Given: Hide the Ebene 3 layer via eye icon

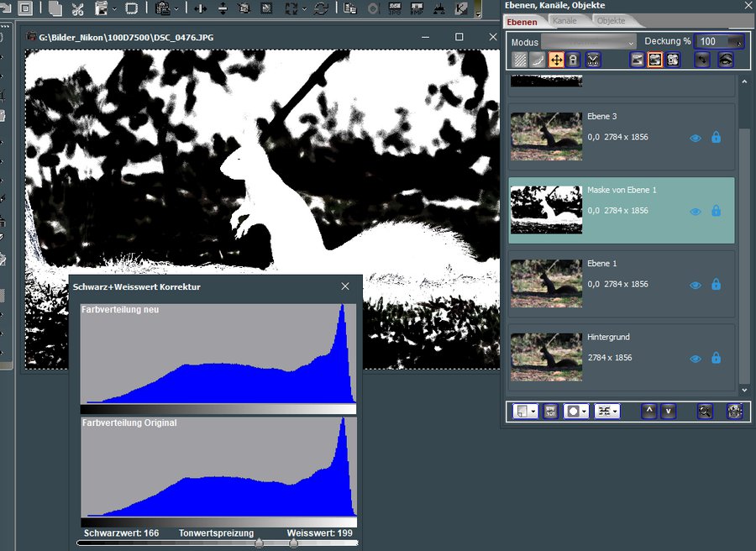Looking at the screenshot, I should pos(695,138).
